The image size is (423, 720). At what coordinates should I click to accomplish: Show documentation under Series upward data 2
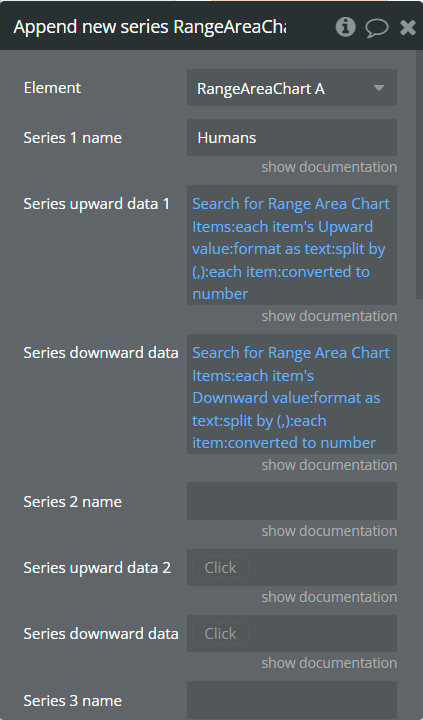329,597
